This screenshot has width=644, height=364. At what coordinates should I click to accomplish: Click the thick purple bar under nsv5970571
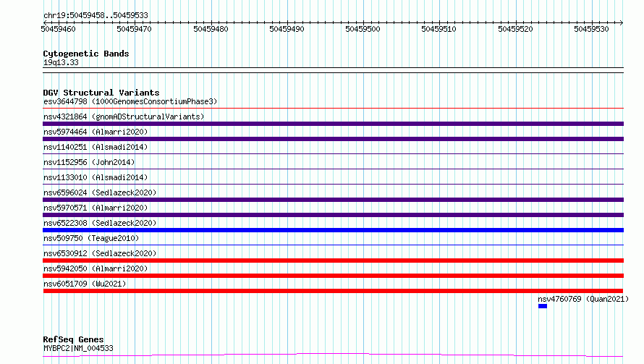point(333,215)
